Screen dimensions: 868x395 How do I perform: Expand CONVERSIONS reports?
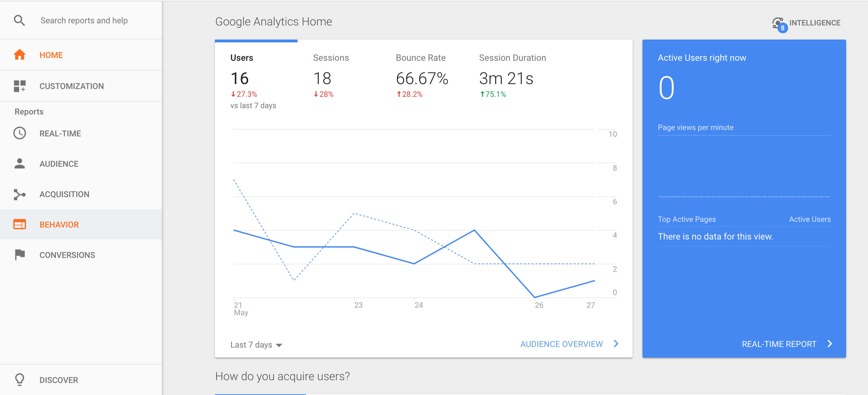[x=81, y=255]
